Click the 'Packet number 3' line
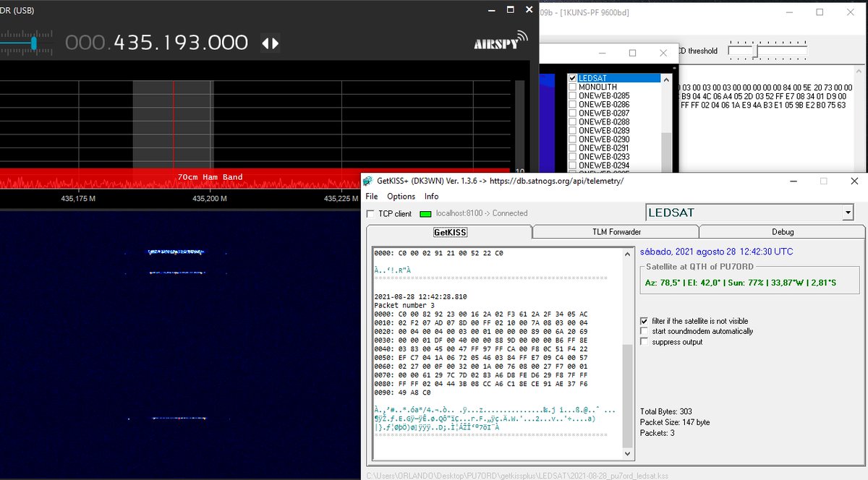Viewport: 868px width, 480px height. pyautogui.click(x=404, y=305)
